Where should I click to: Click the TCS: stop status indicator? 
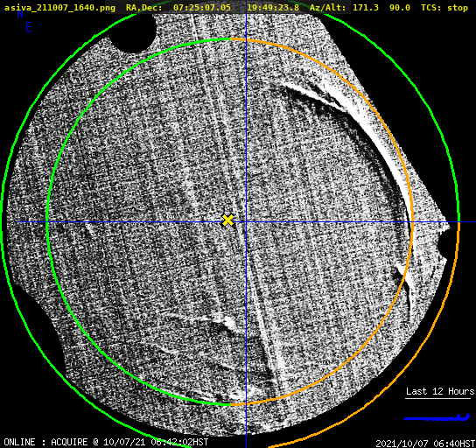(444, 8)
